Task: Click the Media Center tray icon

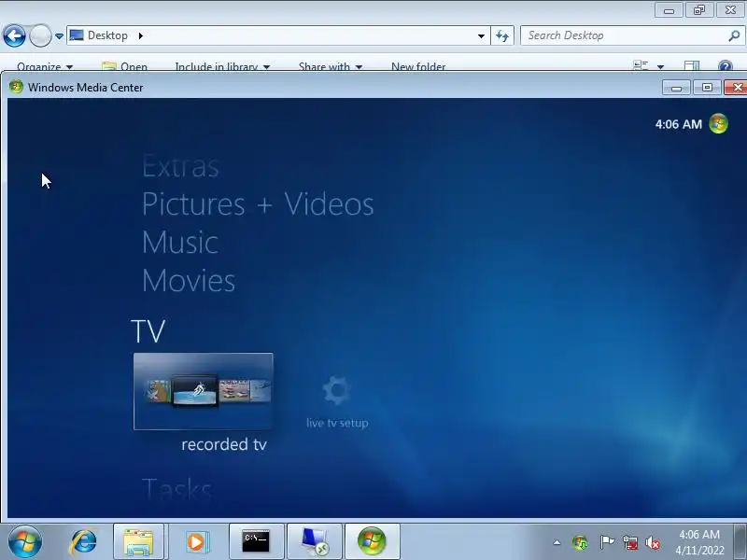Action: pos(580,542)
